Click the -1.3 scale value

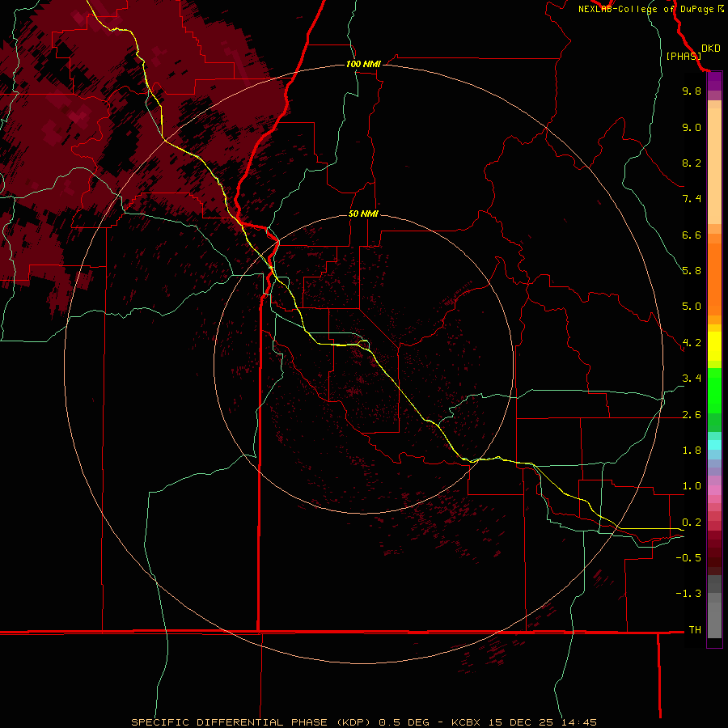coord(688,594)
